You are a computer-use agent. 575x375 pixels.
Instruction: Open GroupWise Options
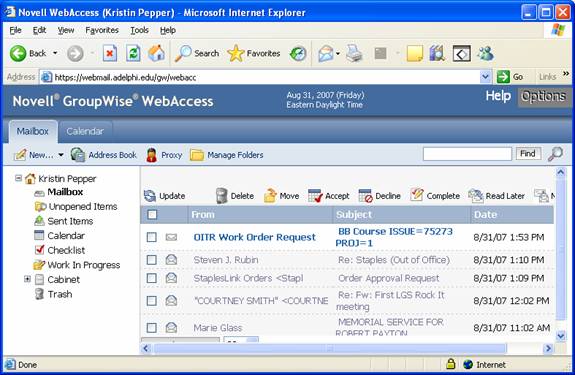coord(543,96)
